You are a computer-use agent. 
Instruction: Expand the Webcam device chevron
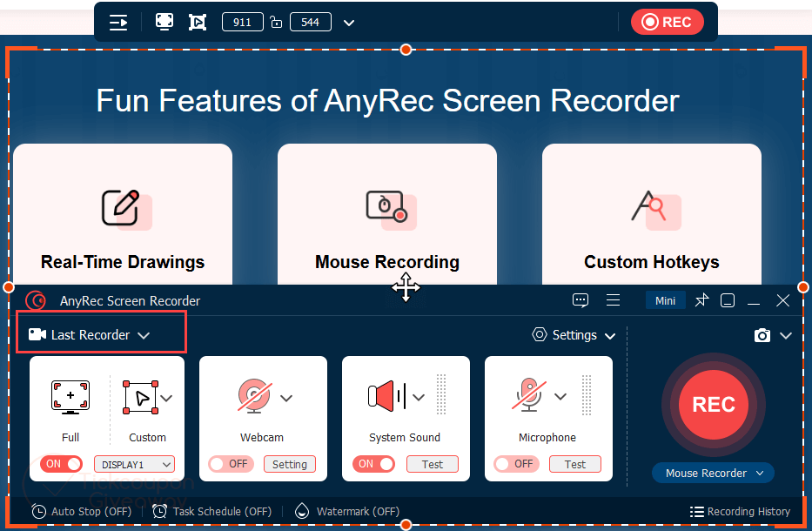(286, 398)
